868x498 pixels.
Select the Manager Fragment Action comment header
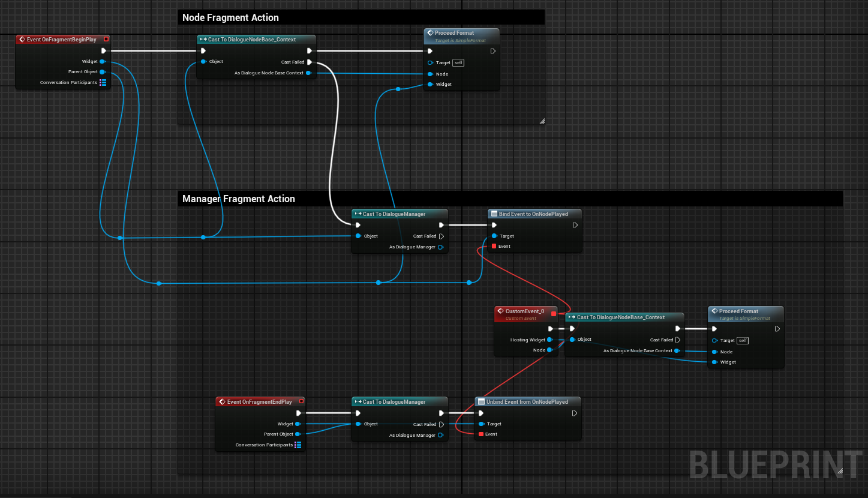click(510, 199)
